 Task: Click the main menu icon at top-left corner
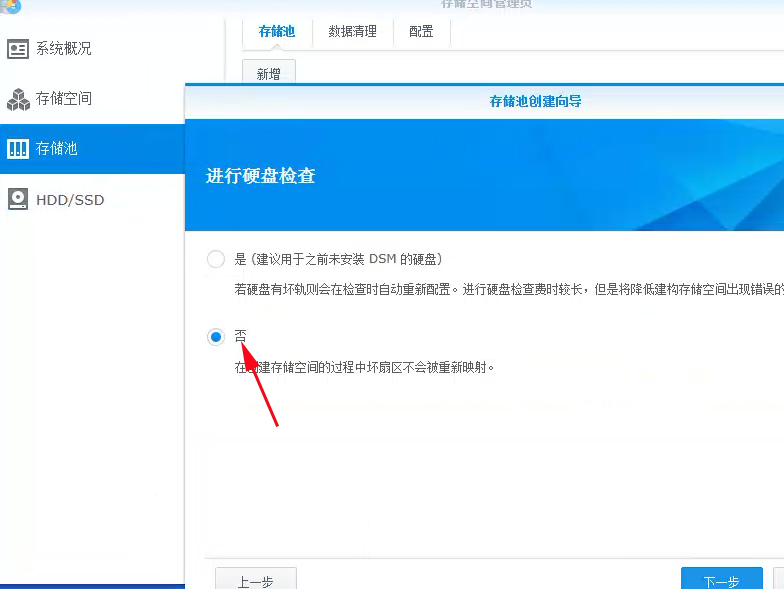10,6
